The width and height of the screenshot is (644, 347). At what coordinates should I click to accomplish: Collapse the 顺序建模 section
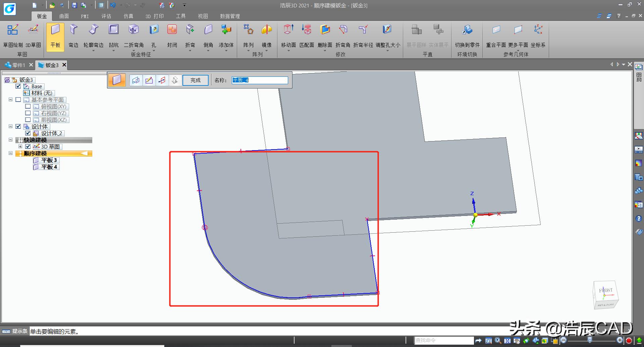click(x=10, y=153)
